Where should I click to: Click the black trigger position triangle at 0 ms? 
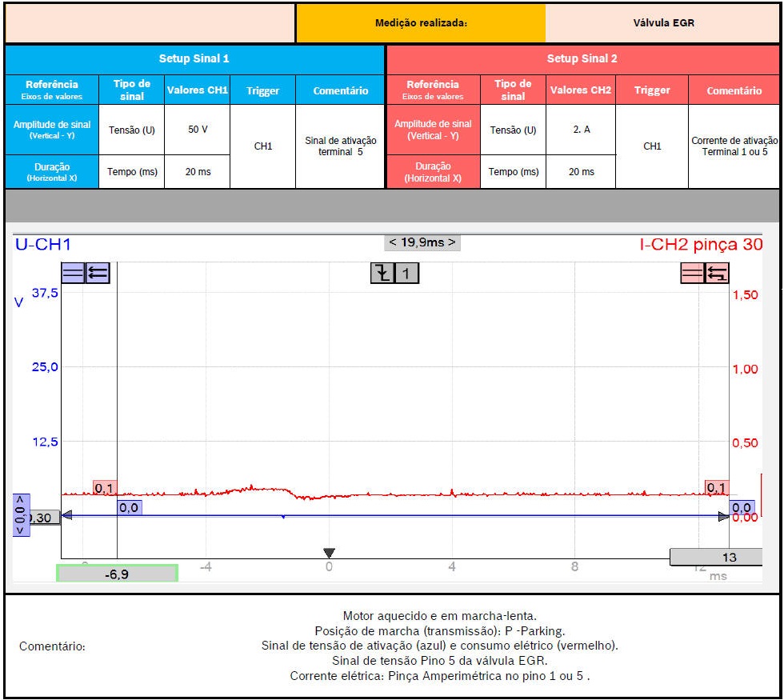point(328,553)
